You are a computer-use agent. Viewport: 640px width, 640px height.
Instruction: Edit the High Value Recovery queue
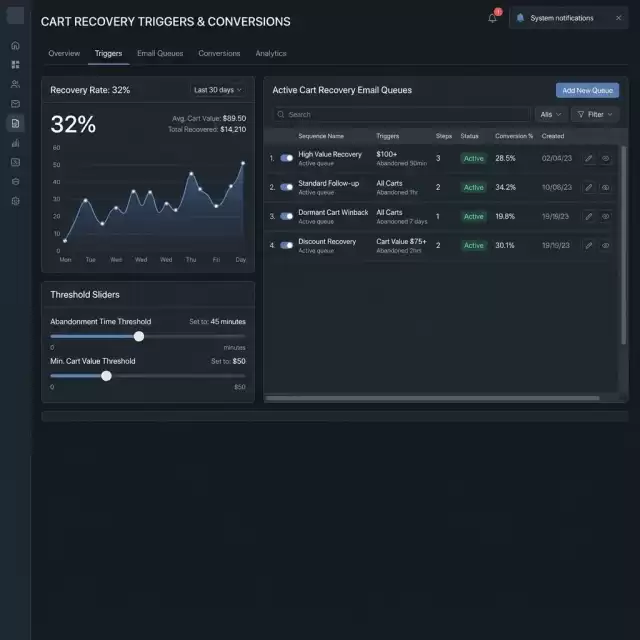pyautogui.click(x=589, y=158)
